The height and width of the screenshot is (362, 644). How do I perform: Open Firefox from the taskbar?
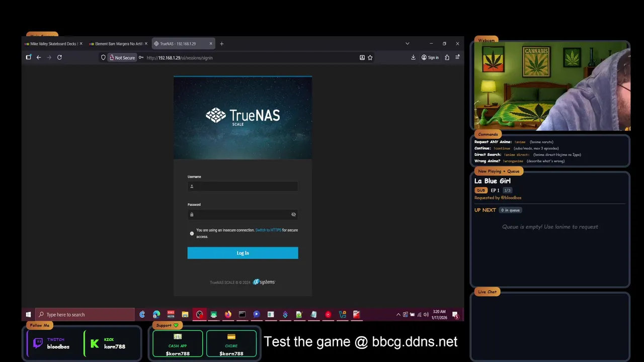point(228,315)
